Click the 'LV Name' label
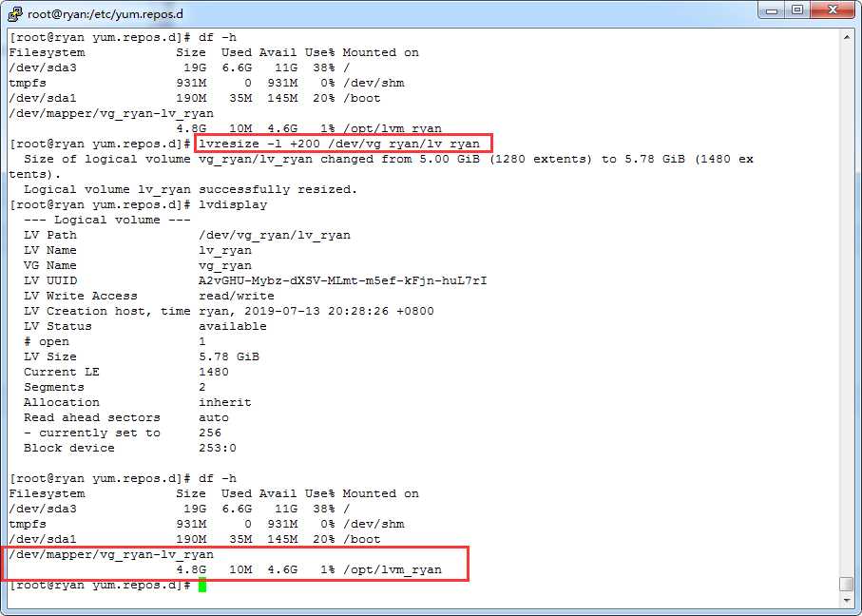862x616 pixels. point(50,250)
